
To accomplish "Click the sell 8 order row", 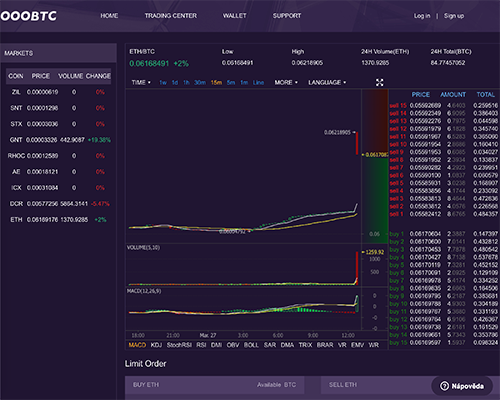I will (x=444, y=160).
